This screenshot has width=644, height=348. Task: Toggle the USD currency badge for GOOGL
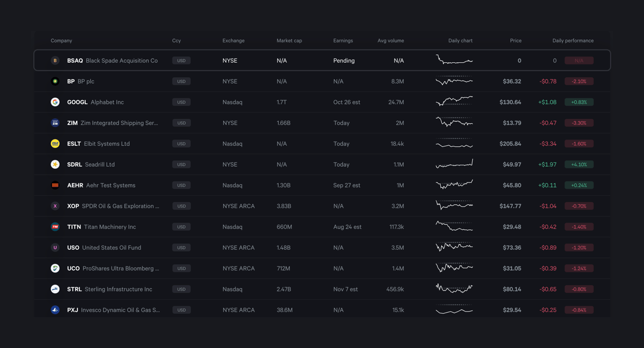(x=181, y=102)
